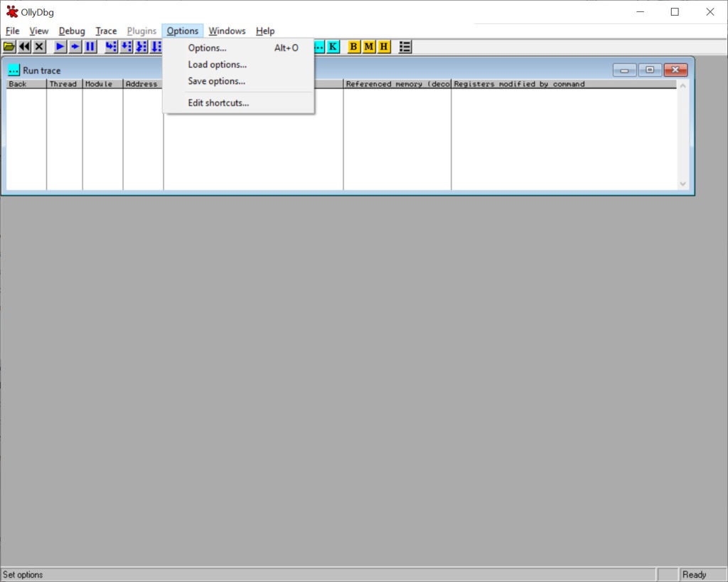Open Call stack window via K icon

(x=333, y=47)
